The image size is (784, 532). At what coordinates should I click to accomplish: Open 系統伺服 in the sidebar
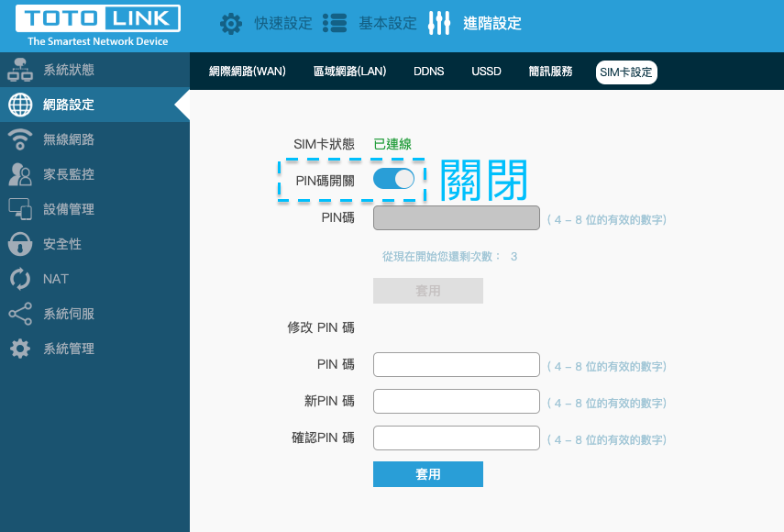pos(95,314)
